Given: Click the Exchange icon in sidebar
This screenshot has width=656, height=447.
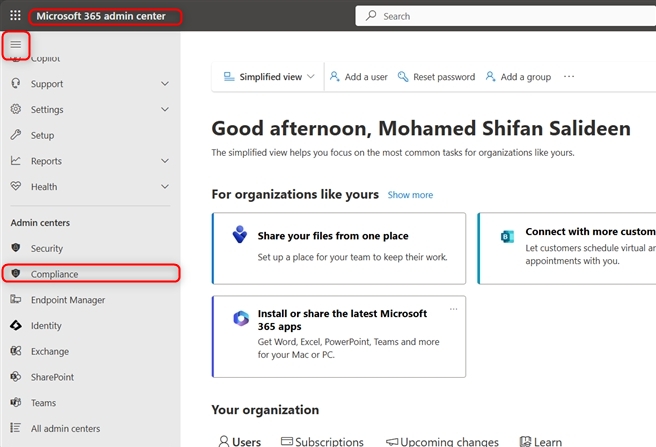Looking at the screenshot, I should click(x=15, y=351).
